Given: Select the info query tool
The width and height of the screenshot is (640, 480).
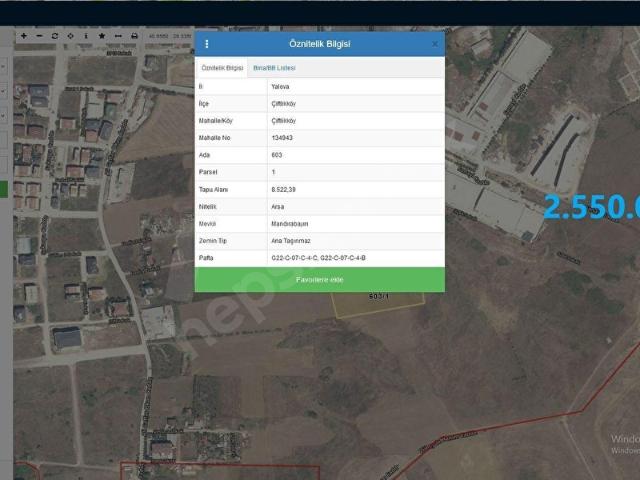Looking at the screenshot, I should pyautogui.click(x=86, y=36).
